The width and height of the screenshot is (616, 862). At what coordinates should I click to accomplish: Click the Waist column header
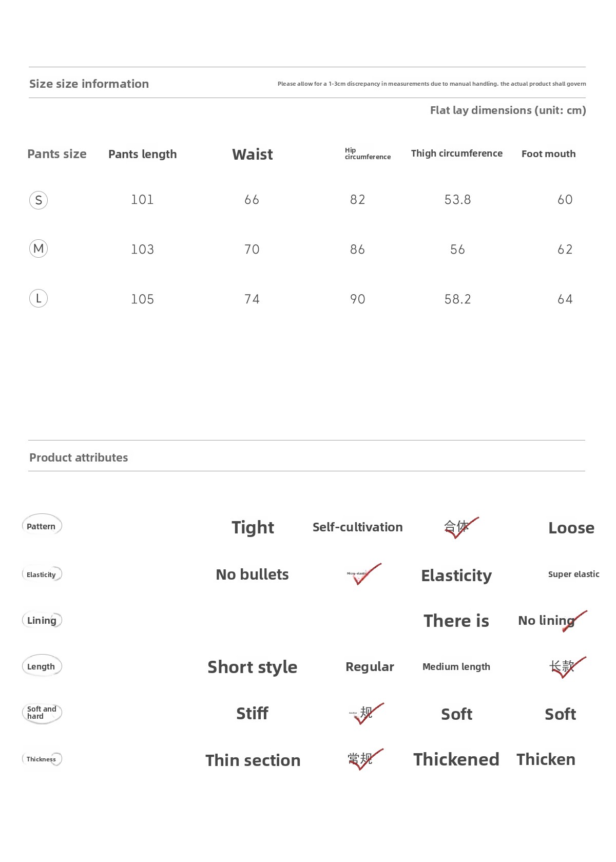click(252, 154)
